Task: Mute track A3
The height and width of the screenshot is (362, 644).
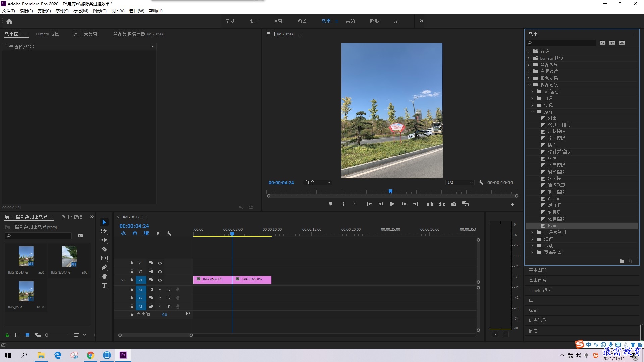Action: point(160,307)
